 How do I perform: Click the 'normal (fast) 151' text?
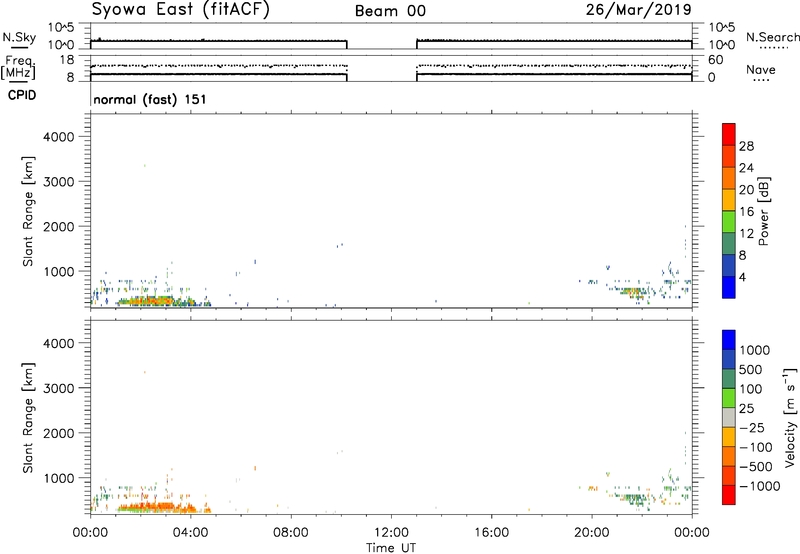coord(150,99)
